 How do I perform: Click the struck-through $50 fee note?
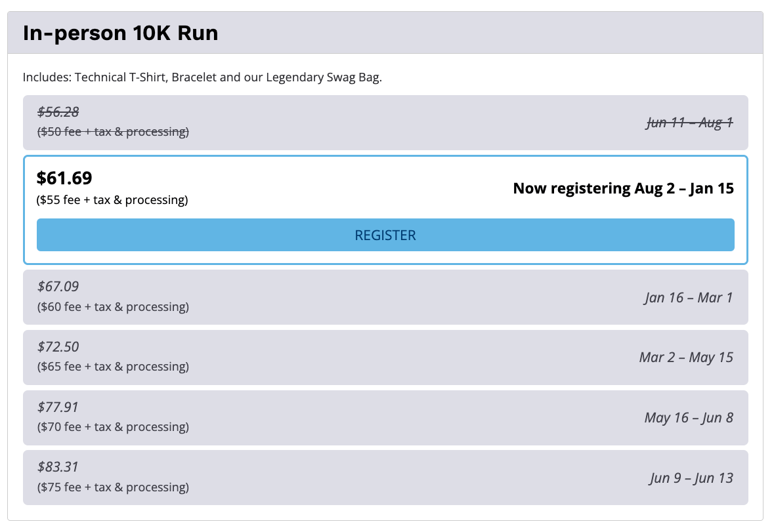click(x=113, y=132)
